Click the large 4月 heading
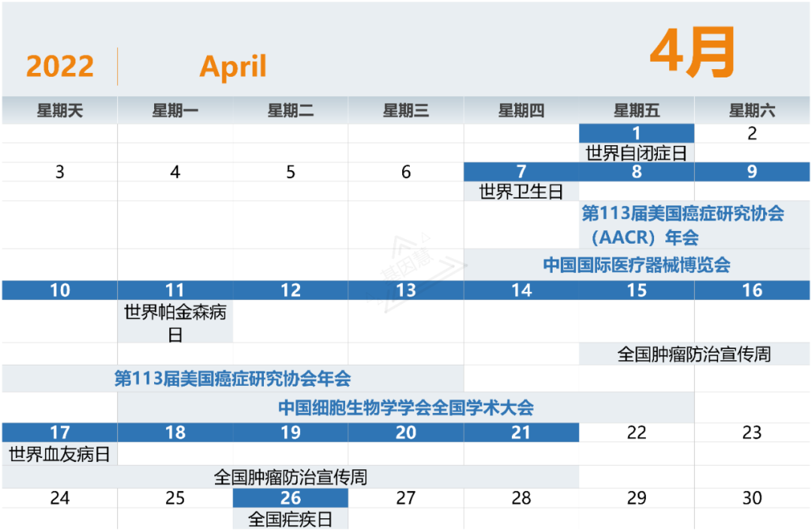Viewport: 812px width, 531px height. pyautogui.click(x=692, y=54)
